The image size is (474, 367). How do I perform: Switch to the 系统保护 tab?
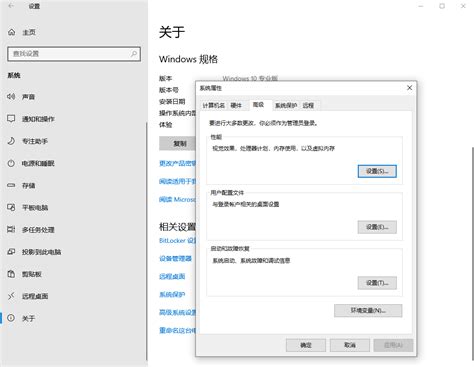pos(286,105)
